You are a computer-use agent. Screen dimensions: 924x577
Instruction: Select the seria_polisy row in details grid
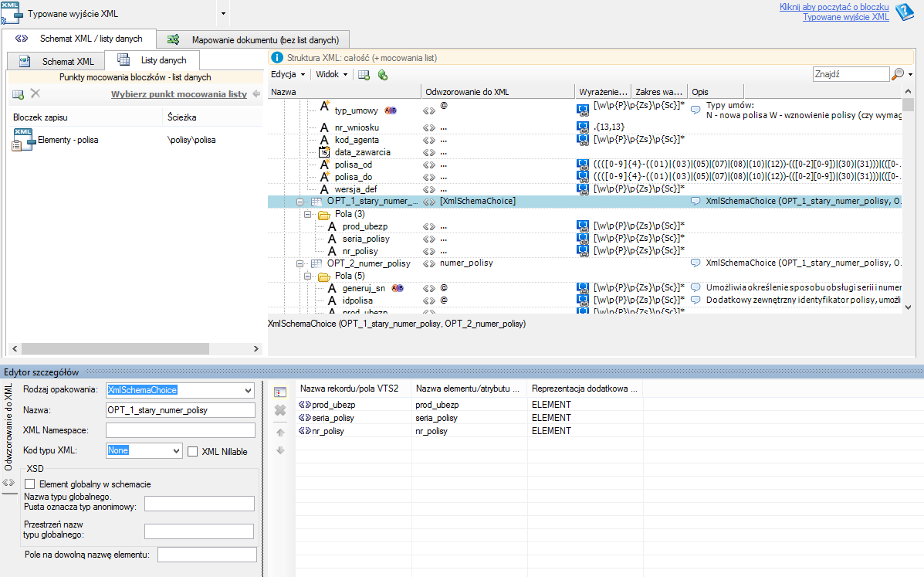pos(469,418)
